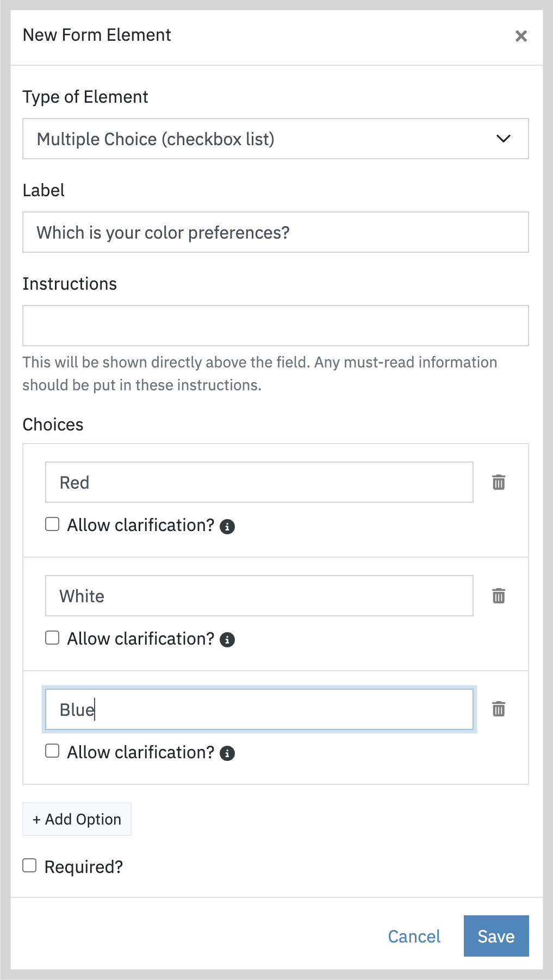553x980 pixels.
Task: Edit the White choice text field
Action: [x=259, y=596]
